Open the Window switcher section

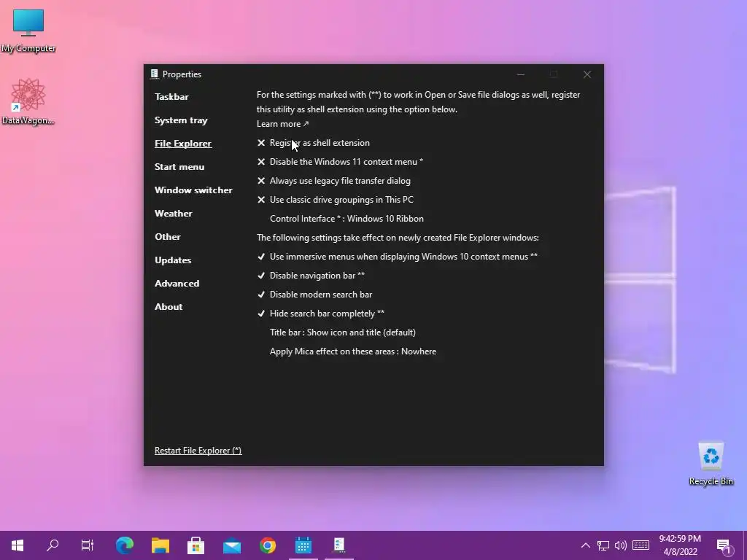pyautogui.click(x=193, y=190)
